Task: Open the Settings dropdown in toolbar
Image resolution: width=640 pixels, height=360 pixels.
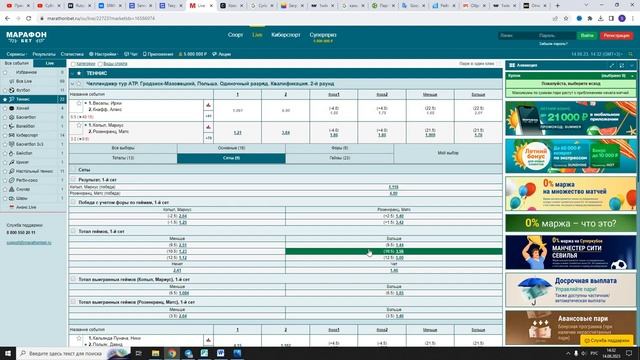Action: 104,54
